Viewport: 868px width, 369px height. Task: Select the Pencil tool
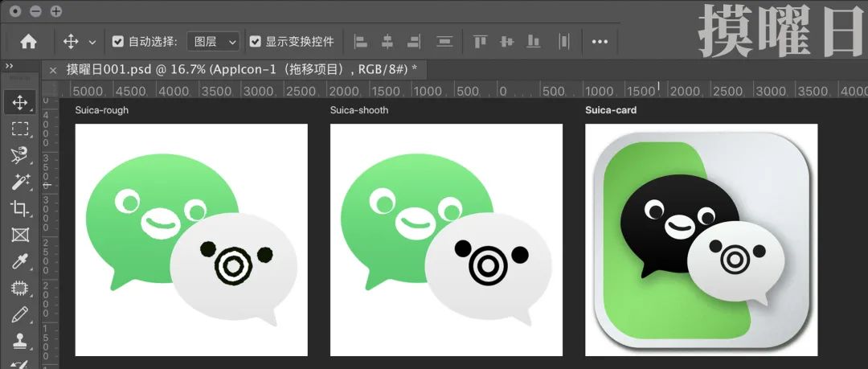tap(20, 314)
